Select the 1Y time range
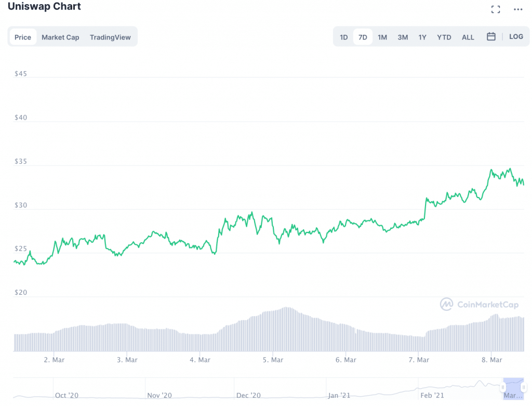The height and width of the screenshot is (406, 532). click(422, 37)
